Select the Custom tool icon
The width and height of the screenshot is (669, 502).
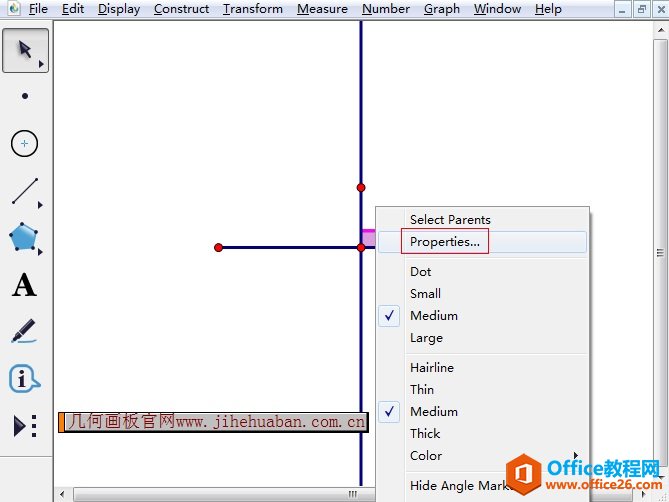pos(25,426)
